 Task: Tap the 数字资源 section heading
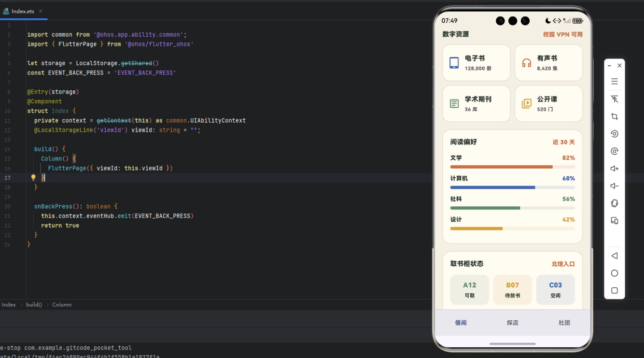click(456, 34)
